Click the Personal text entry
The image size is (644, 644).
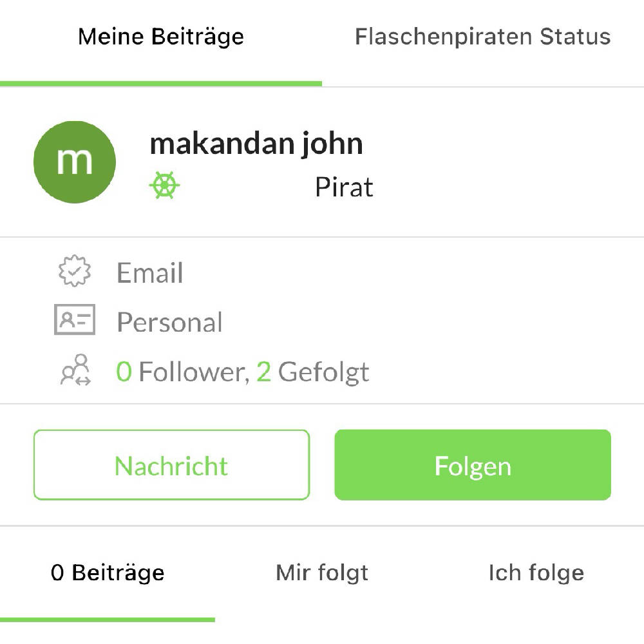tap(169, 321)
